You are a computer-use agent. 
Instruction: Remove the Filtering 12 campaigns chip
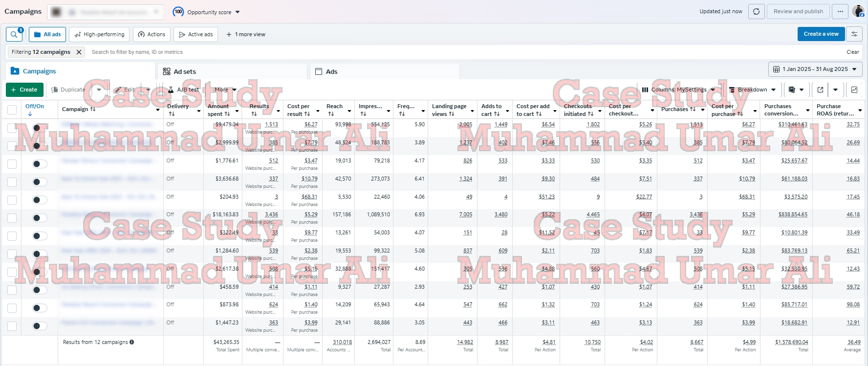[79, 52]
